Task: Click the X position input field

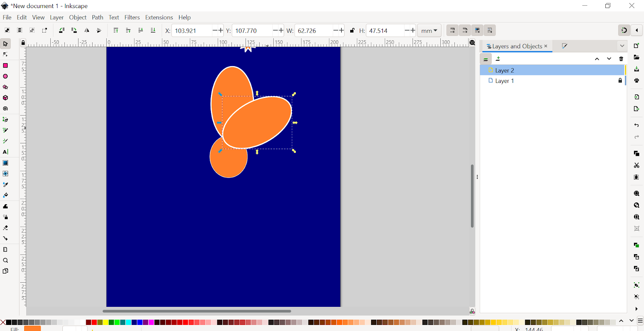Action: (192, 31)
